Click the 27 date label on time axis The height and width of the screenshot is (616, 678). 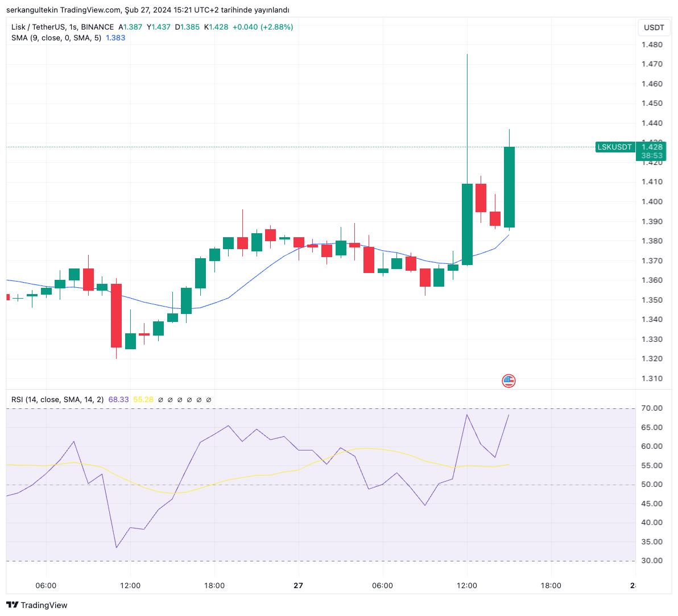pos(298,586)
